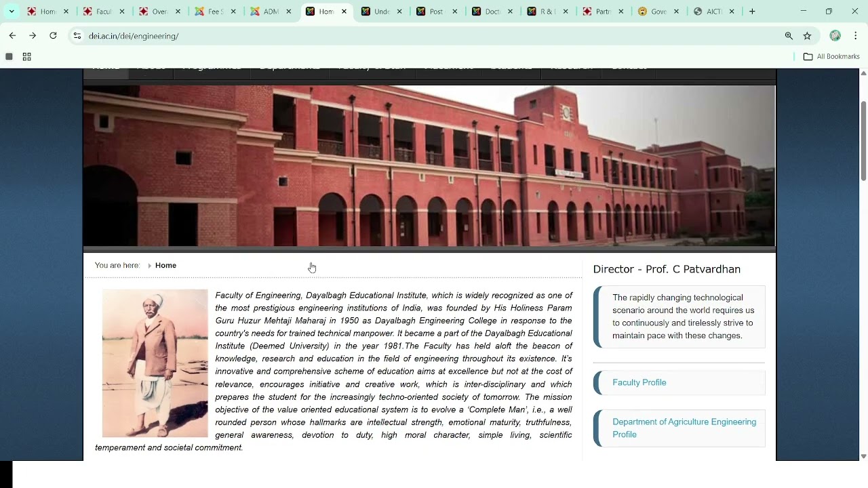Close the 'Fee S' tab
The height and width of the screenshot is (488, 868).
point(233,12)
